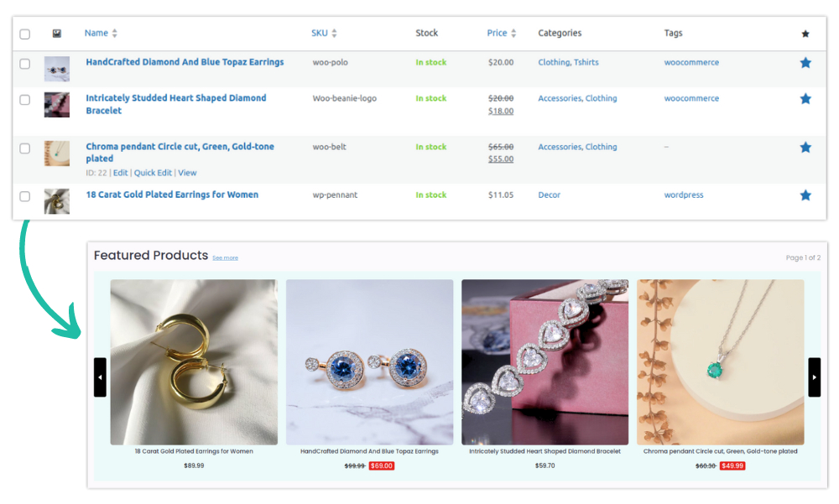839x504 pixels.
Task: Sort products using the Name column arrows
Action: point(113,33)
